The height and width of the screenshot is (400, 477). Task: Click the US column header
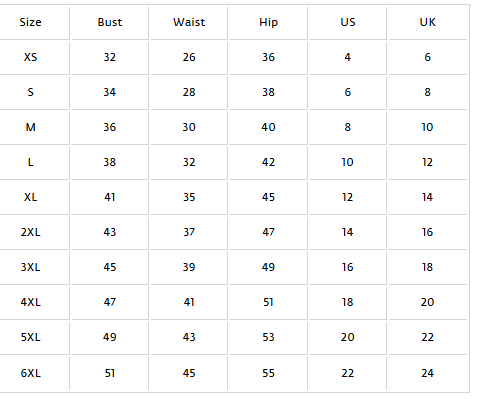point(348,22)
